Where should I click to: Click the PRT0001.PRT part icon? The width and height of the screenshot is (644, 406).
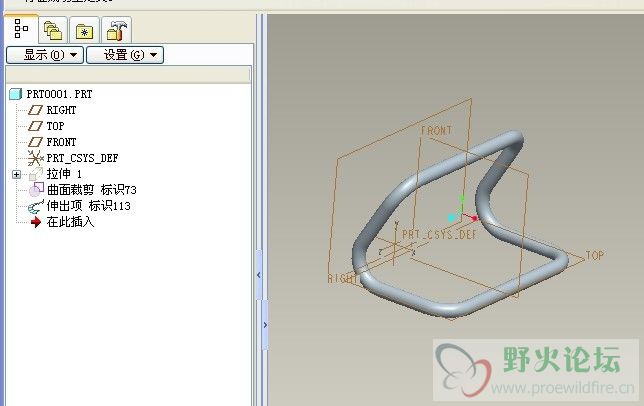(x=15, y=94)
